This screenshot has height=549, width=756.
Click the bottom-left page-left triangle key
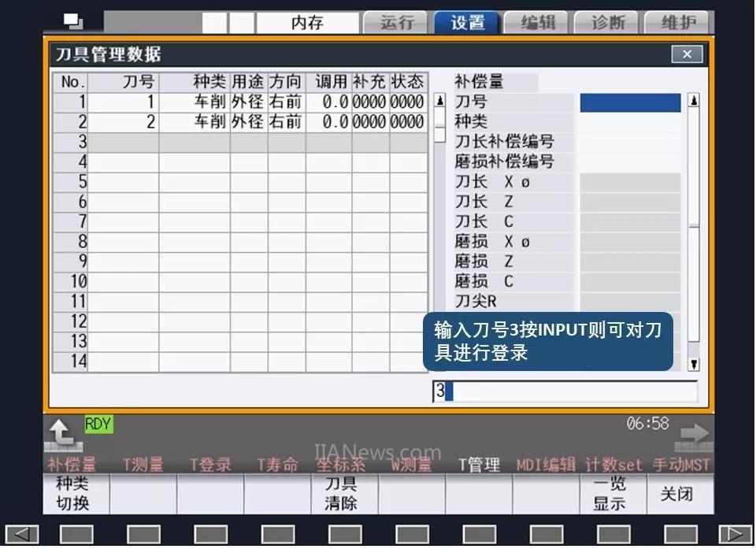pos(21,535)
